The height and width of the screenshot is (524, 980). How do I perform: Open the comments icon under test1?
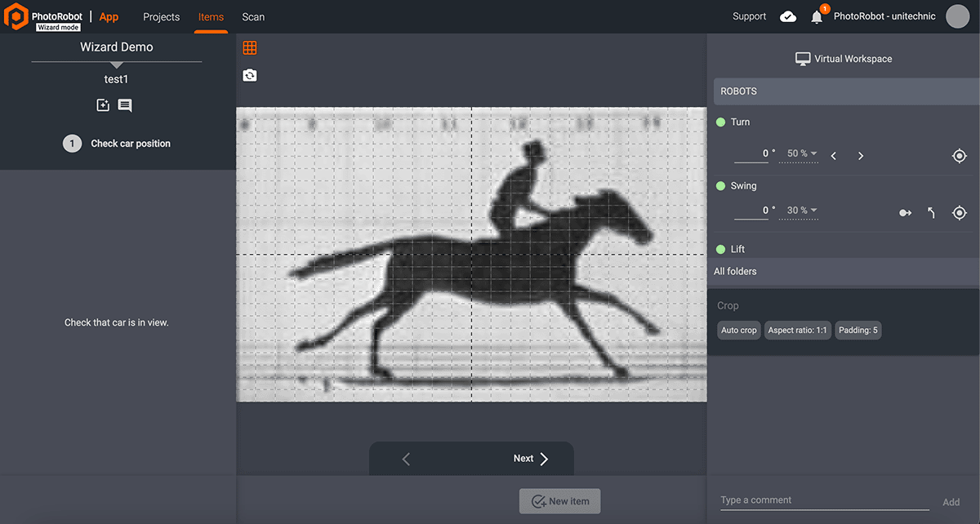click(x=125, y=105)
